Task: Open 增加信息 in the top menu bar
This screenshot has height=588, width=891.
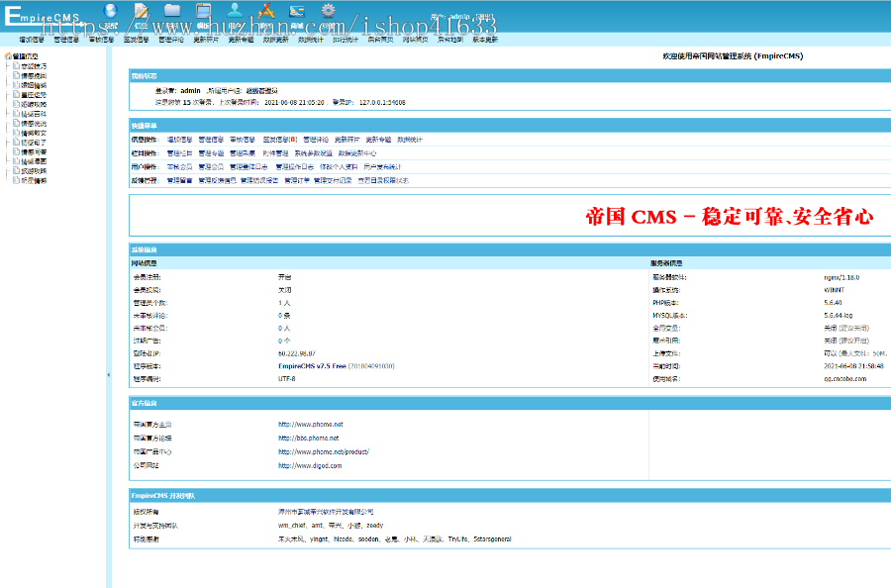Action: [x=31, y=41]
